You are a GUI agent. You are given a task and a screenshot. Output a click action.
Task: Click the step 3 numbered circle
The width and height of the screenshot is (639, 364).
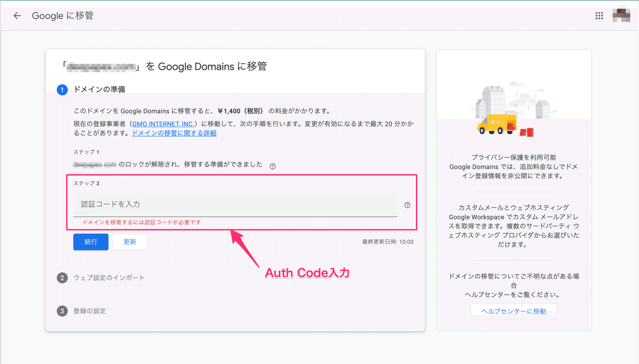(62, 310)
